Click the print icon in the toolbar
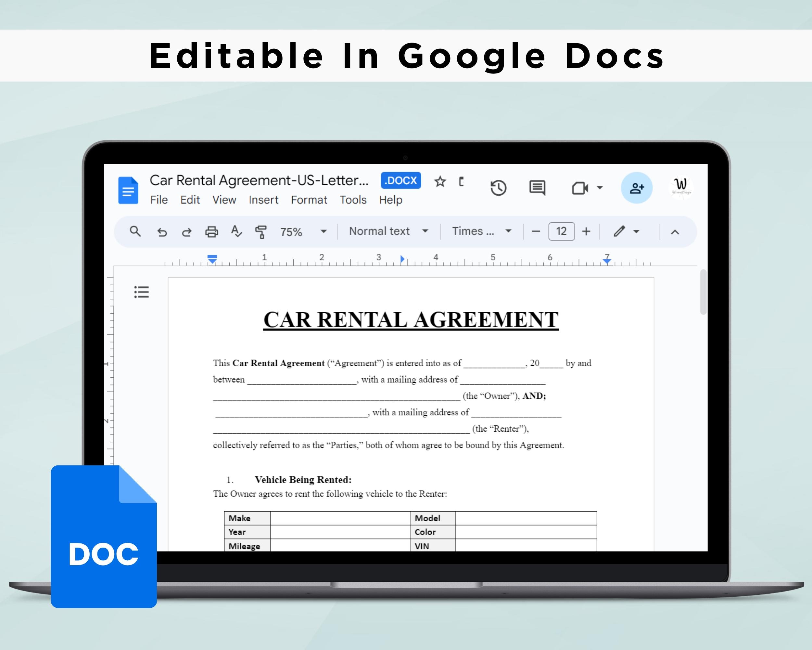The width and height of the screenshot is (812, 650). pos(211,231)
